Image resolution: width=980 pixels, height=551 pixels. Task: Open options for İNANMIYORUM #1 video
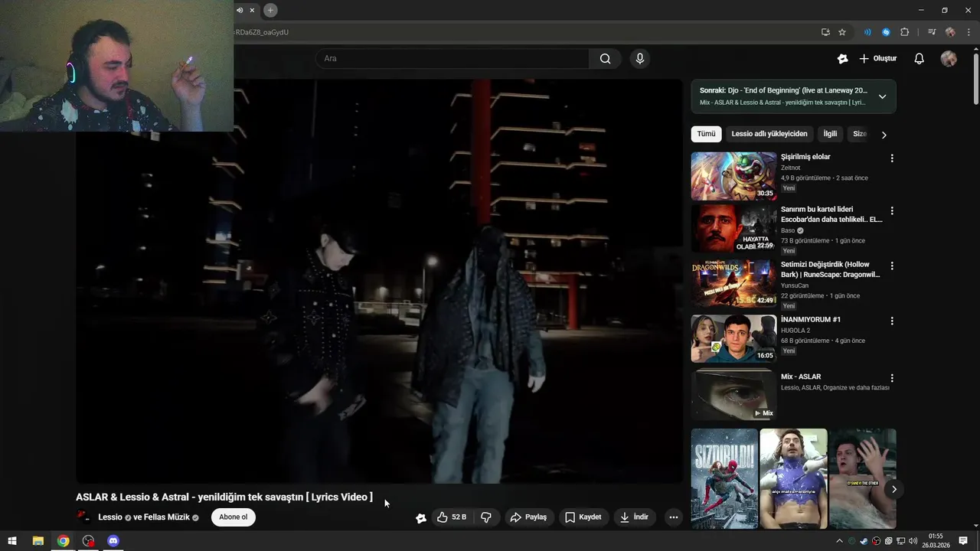point(891,321)
